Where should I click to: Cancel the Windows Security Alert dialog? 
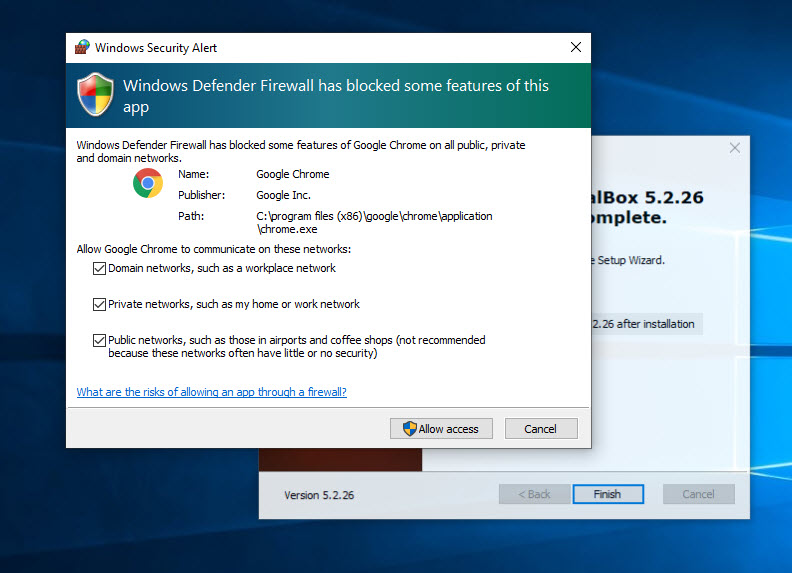(541, 428)
